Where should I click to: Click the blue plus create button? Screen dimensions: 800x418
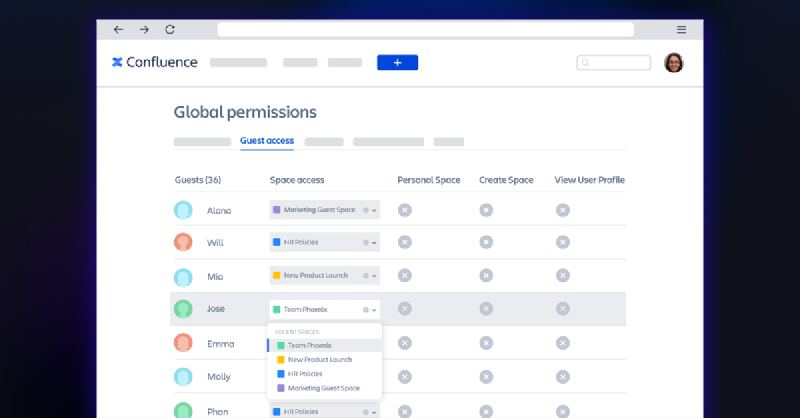(397, 62)
